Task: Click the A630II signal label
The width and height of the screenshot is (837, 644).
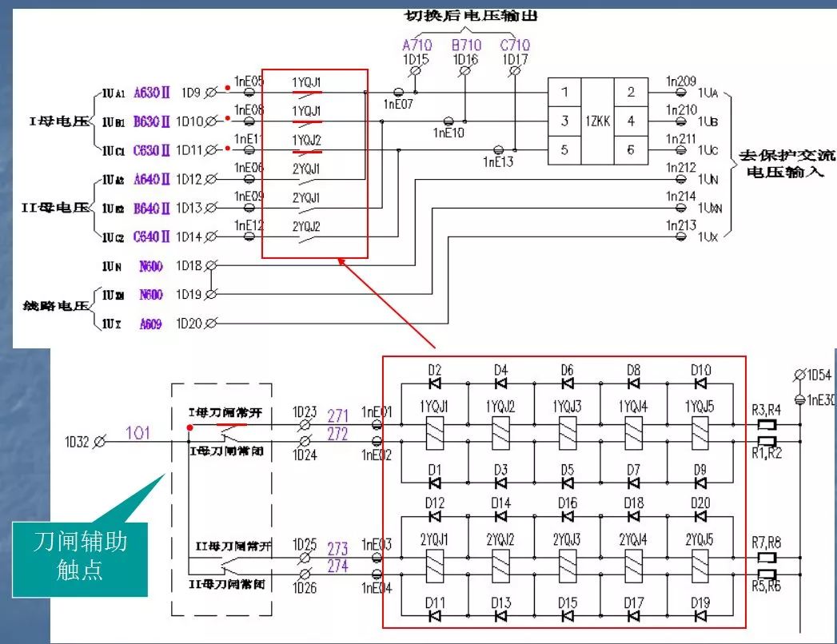Action: click(152, 93)
